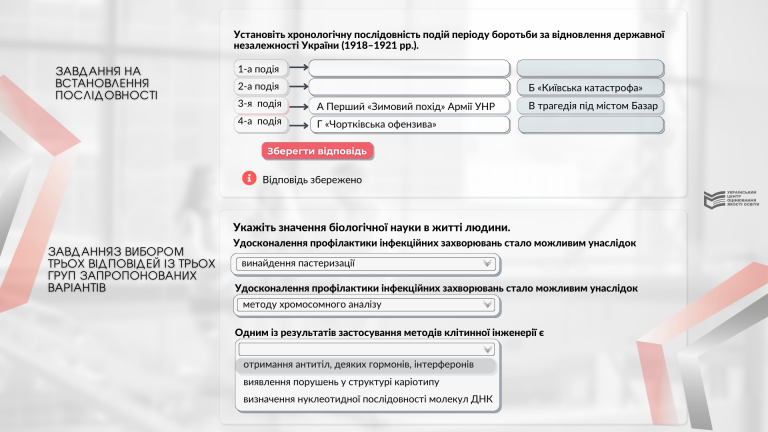Click heading 'Одним із результатів застосування методів клітинної інженерії є'

tap(389, 333)
